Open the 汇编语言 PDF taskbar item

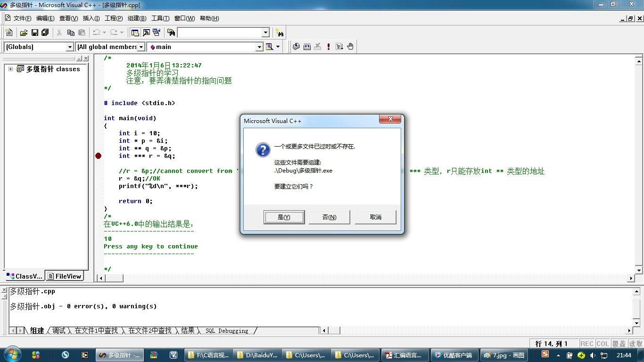[405, 355]
